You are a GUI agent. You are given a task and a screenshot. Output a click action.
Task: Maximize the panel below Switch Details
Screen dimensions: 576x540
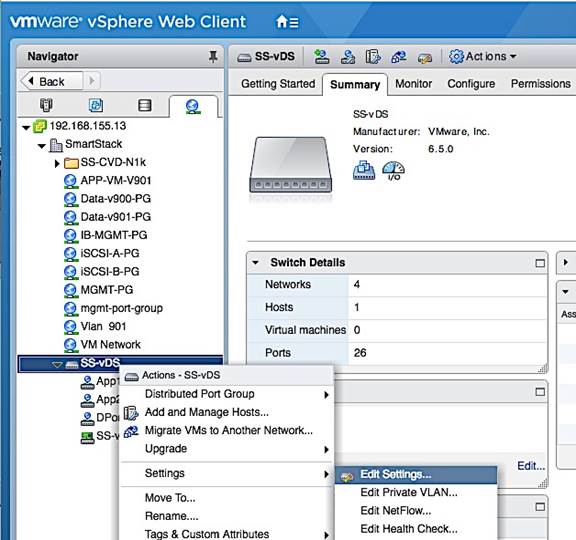540,392
